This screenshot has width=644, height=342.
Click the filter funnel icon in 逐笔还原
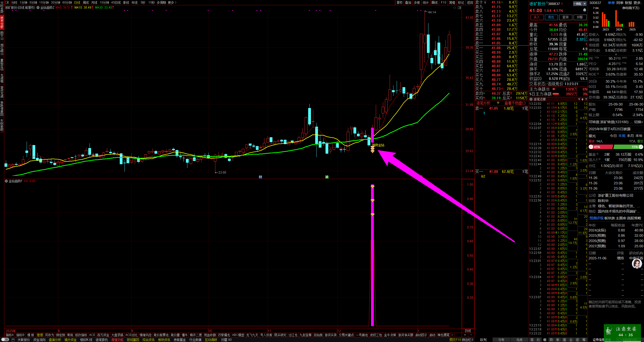point(579,99)
